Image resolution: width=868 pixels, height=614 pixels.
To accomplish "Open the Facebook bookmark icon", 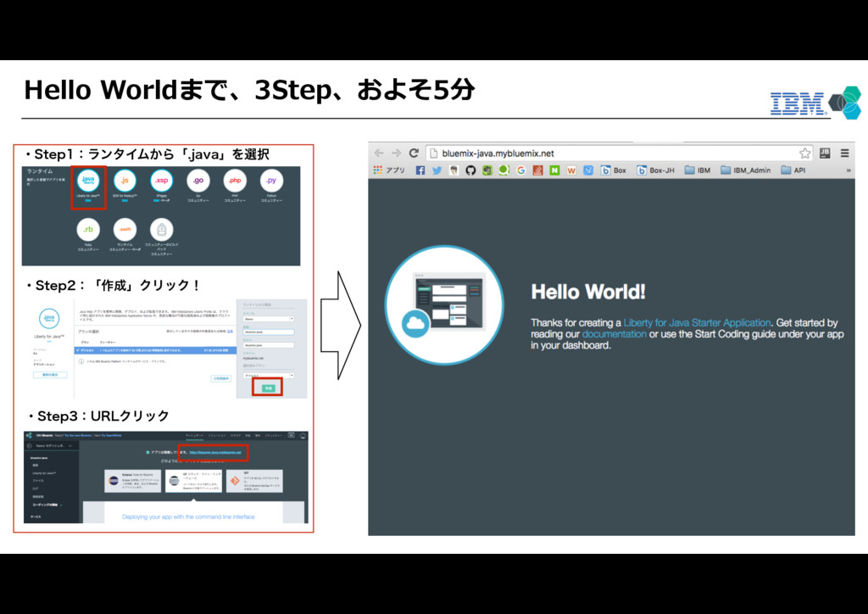I will pos(420,170).
